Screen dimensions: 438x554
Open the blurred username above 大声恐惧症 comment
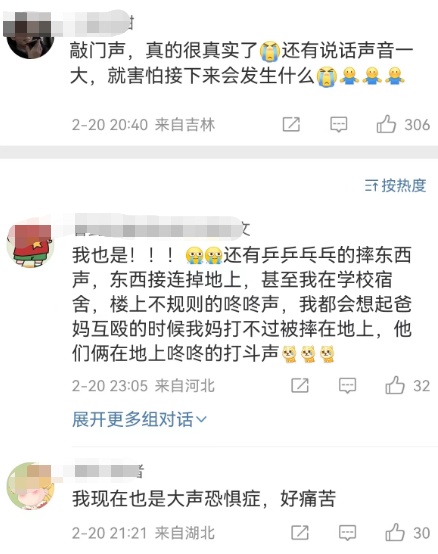click(108, 470)
